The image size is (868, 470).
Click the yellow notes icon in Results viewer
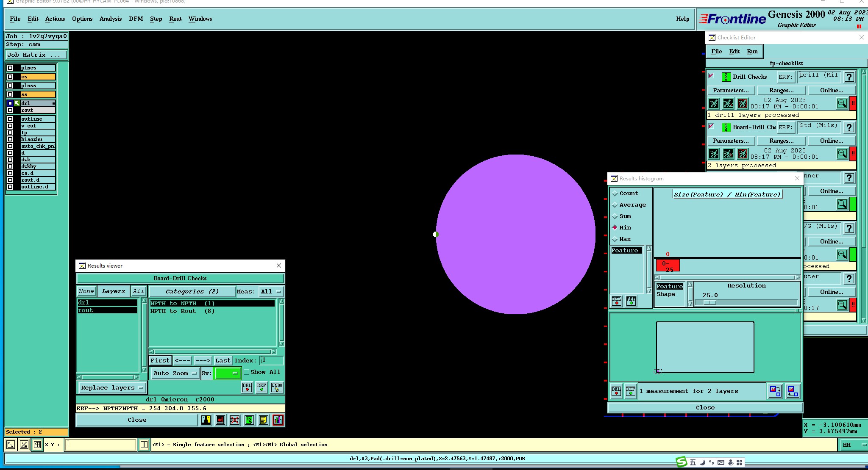click(x=264, y=420)
